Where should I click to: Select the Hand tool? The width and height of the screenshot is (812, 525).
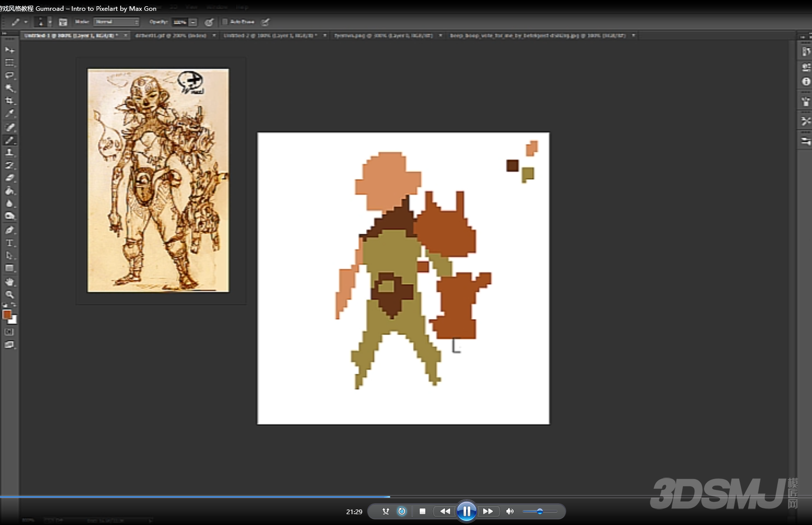[9, 282]
